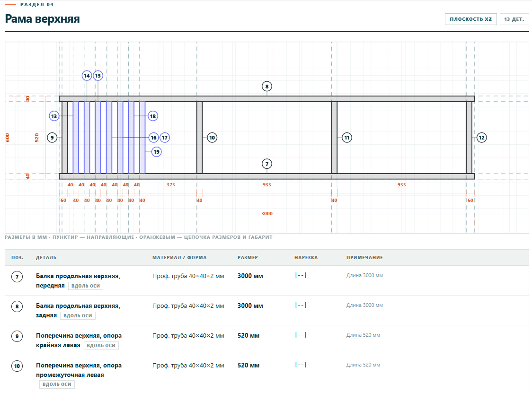Screen dimensions: 532x393
Task: Click 520 мм size in the крайняя левая row
Action: tap(248, 336)
